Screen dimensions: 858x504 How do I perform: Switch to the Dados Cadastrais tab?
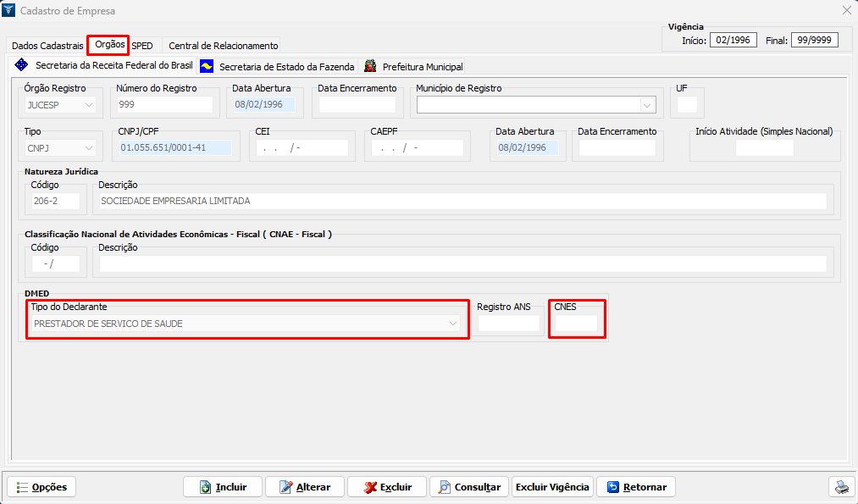click(47, 46)
